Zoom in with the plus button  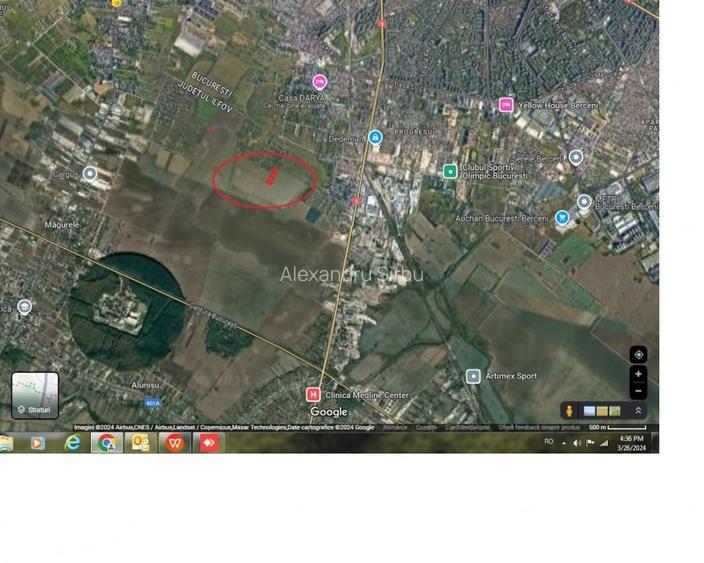[638, 374]
